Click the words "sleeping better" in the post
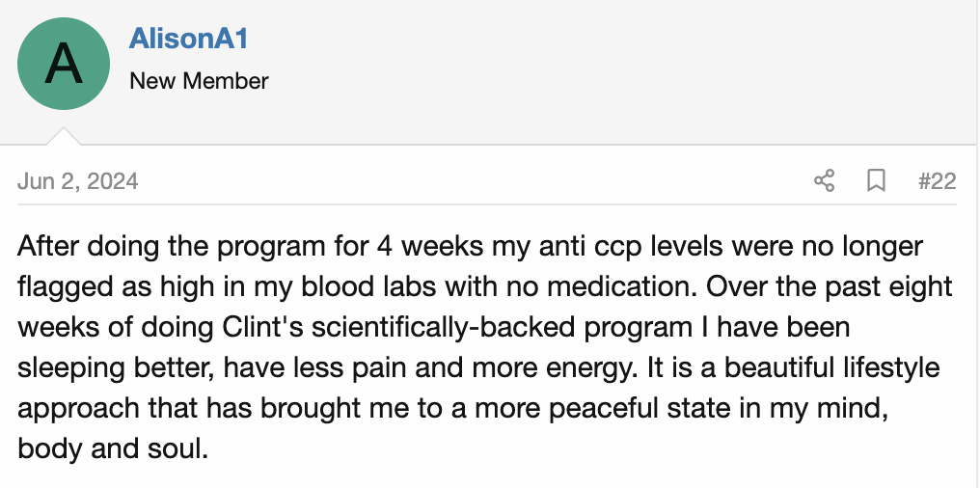This screenshot has height=488, width=980. pos(117,369)
